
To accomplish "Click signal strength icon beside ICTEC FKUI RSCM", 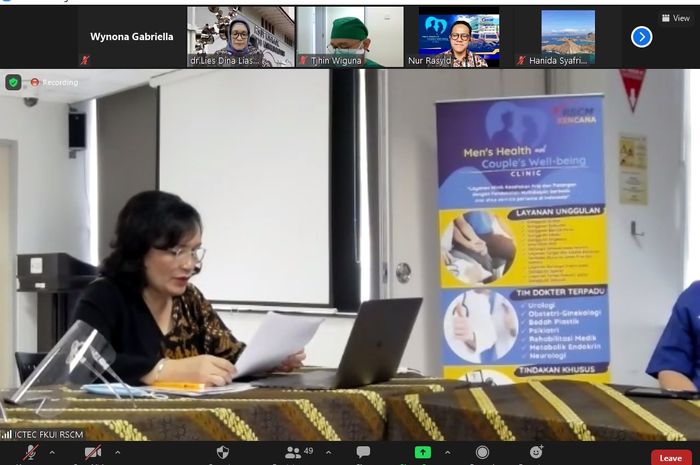I will pos(6,434).
